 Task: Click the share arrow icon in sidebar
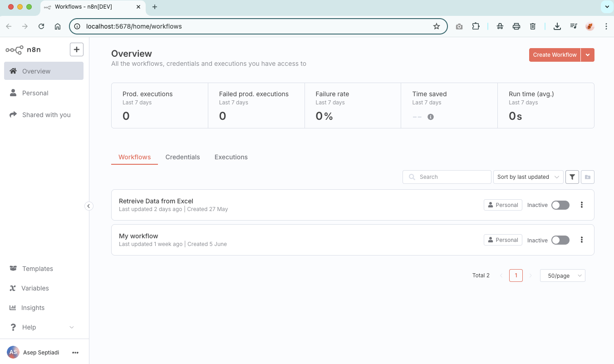pos(13,115)
